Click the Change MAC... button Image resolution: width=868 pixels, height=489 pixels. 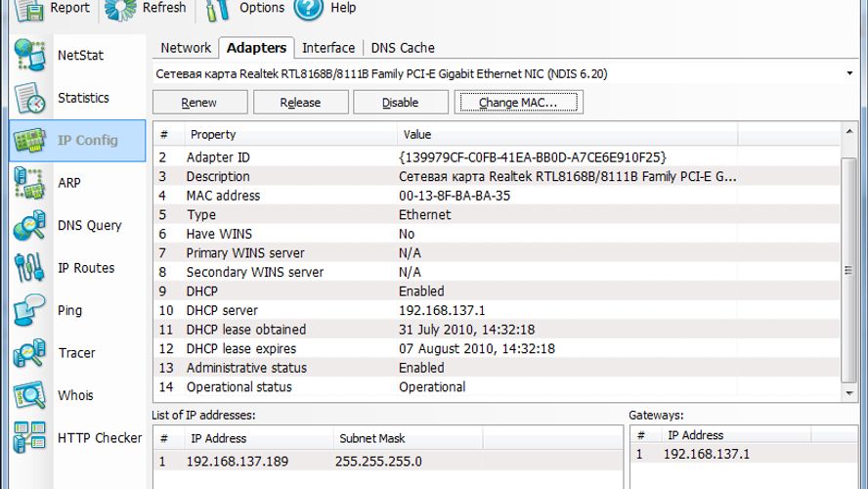point(519,103)
